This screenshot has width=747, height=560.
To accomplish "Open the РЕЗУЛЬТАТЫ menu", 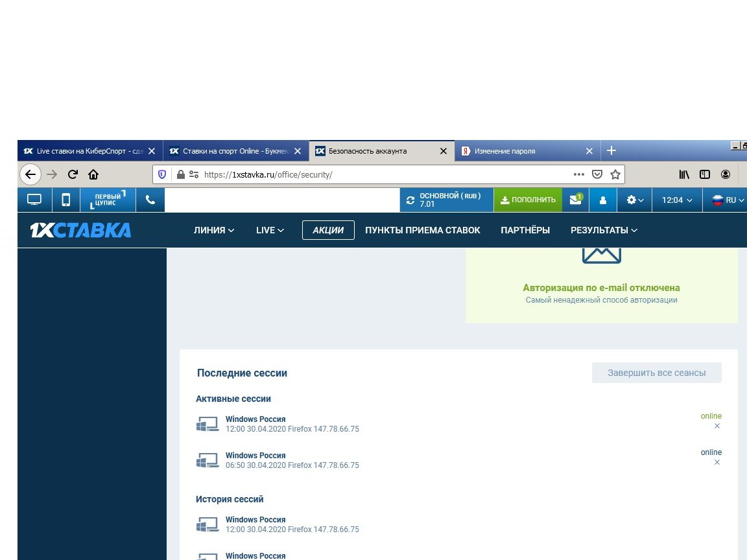I will click(x=604, y=230).
